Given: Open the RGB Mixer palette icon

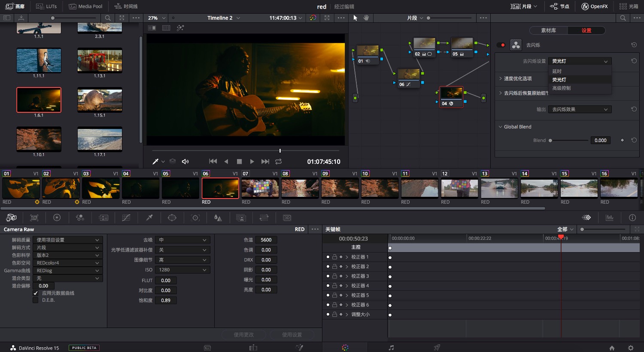Looking at the screenshot, I should (80, 218).
